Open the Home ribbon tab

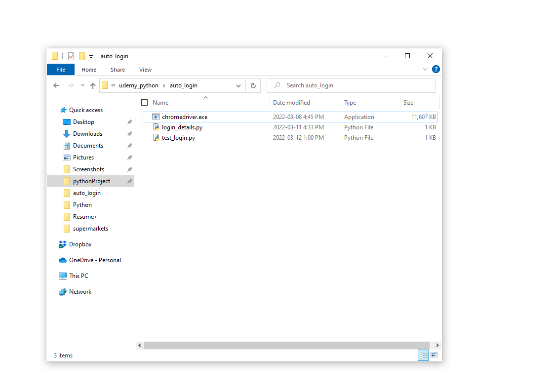pos(89,69)
